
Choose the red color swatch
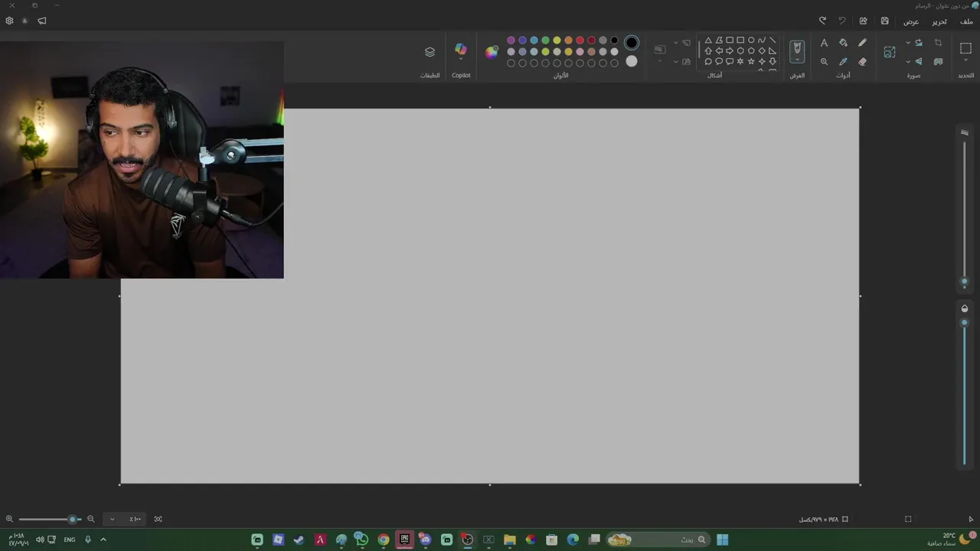[580, 41]
